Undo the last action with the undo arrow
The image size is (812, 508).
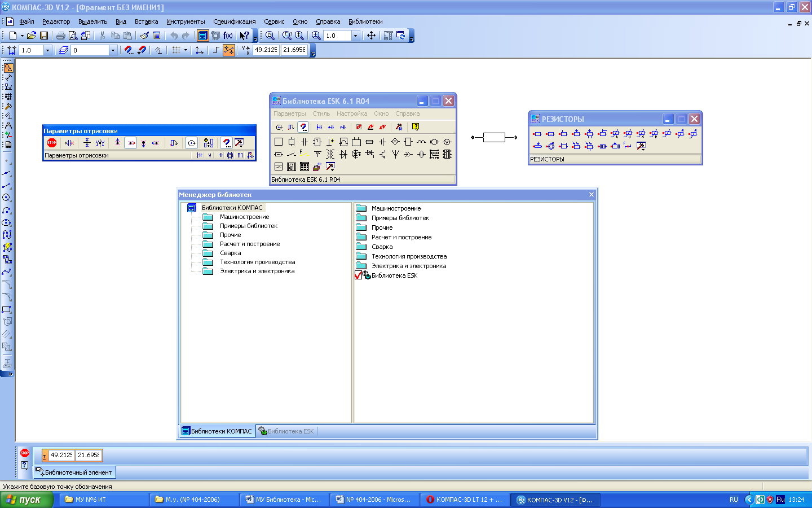pyautogui.click(x=174, y=36)
